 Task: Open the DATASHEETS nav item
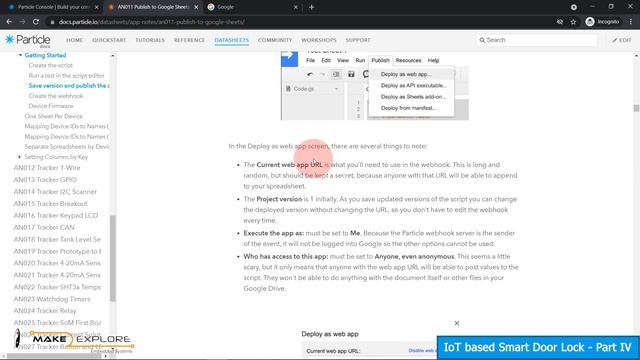[x=231, y=40]
